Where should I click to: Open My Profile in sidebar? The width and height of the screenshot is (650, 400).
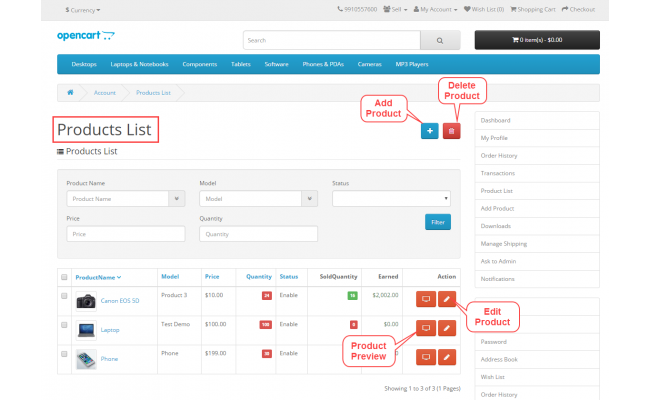tap(537, 138)
